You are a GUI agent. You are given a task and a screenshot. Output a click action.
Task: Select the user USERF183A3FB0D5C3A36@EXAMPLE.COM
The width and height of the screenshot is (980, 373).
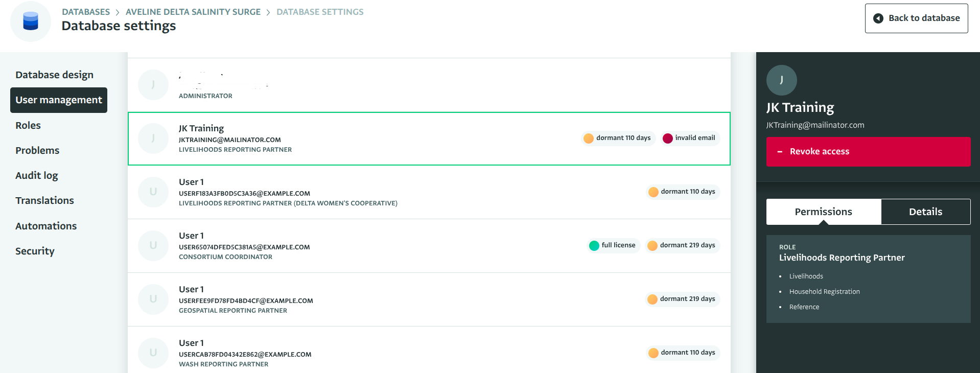[429, 192]
